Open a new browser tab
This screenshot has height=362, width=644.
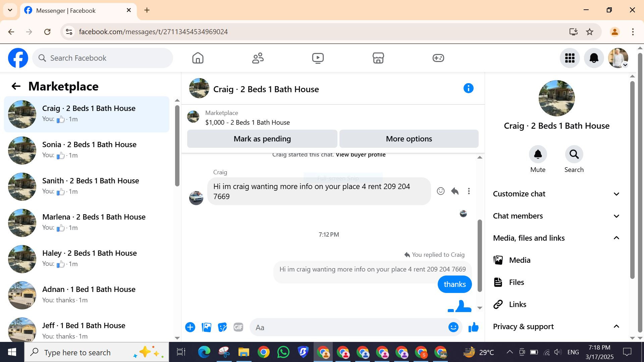[147, 10]
